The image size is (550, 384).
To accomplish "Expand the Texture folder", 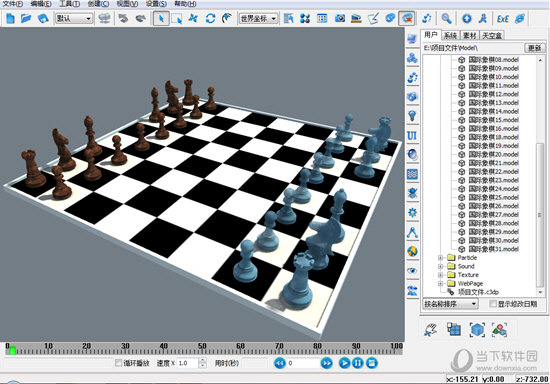I will [x=441, y=275].
